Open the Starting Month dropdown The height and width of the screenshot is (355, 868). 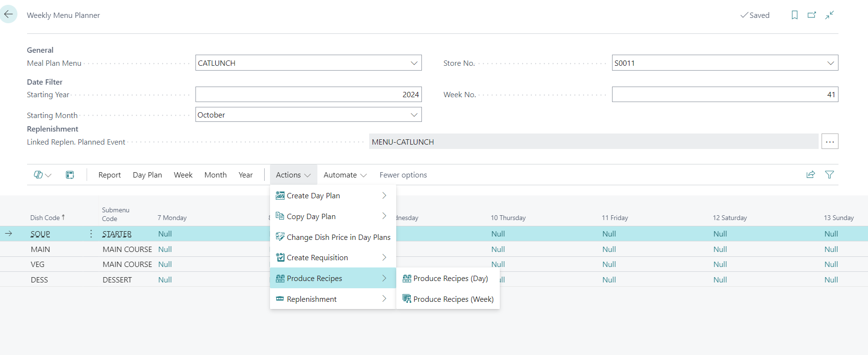point(414,115)
